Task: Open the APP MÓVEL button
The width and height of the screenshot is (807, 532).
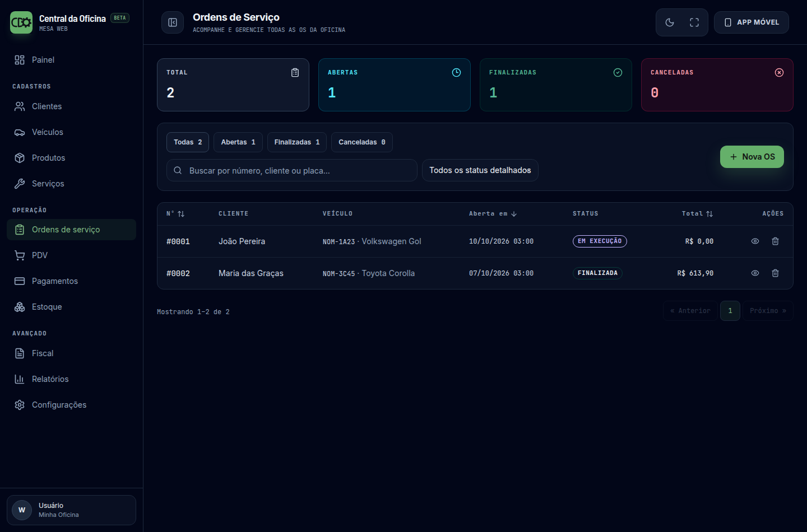Action: pos(752,22)
